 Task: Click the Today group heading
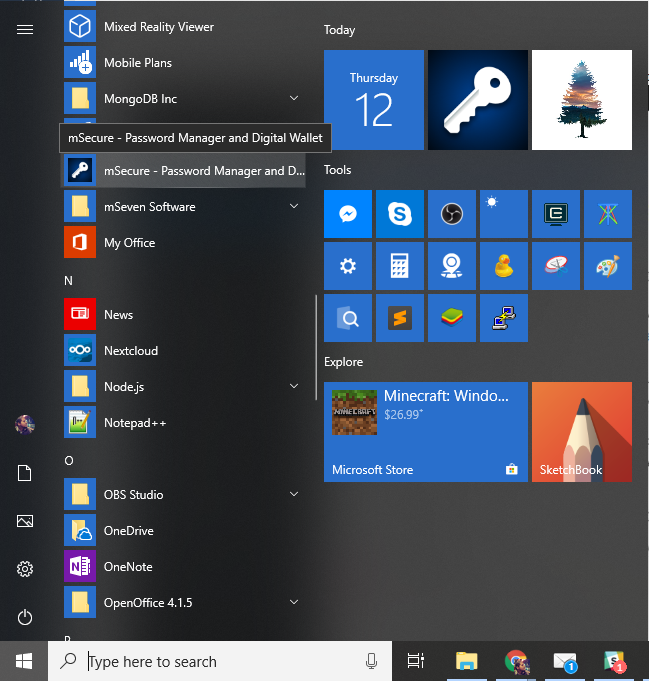click(x=339, y=30)
